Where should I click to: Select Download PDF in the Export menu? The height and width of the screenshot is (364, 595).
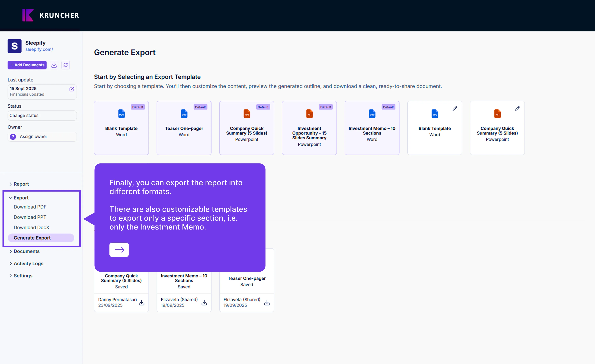(30, 207)
